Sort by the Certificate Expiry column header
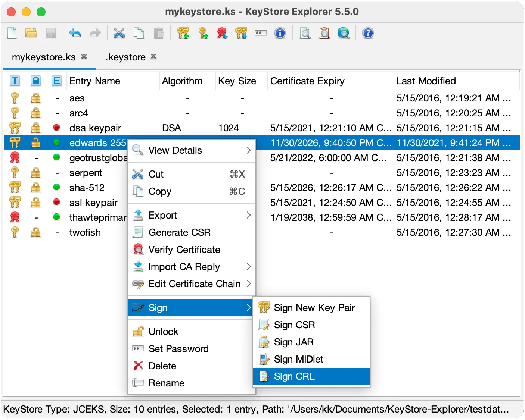 tap(331, 81)
